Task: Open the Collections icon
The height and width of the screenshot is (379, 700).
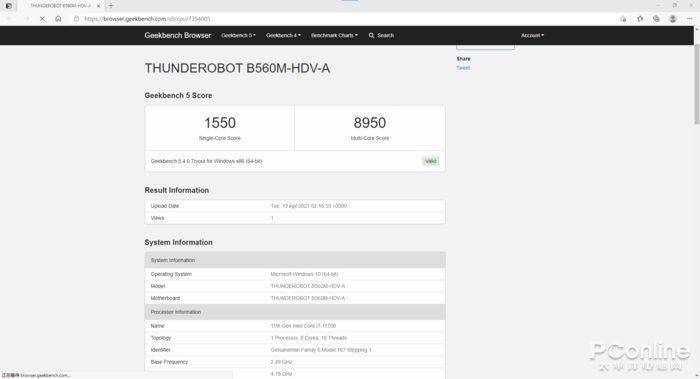Action: [x=656, y=19]
